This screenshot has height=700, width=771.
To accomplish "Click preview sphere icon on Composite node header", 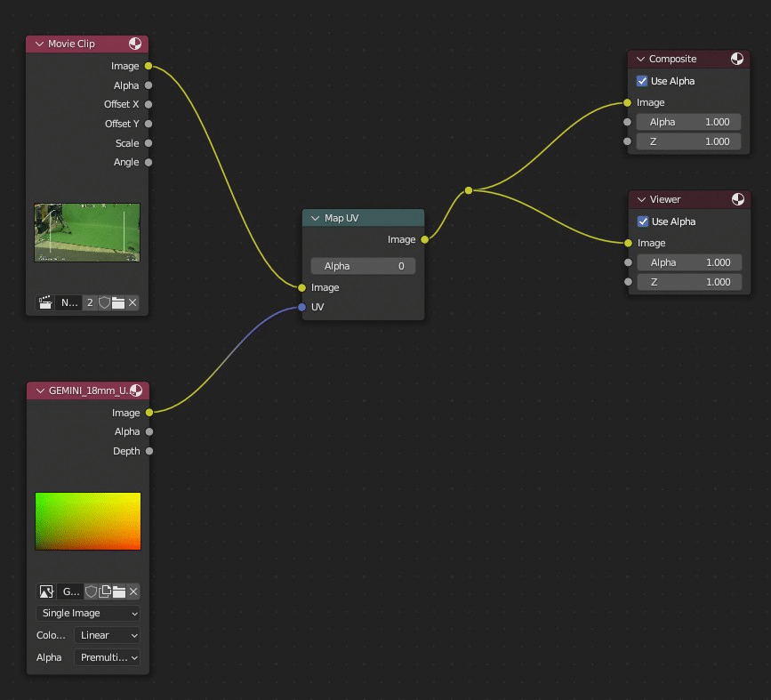I will tap(737, 59).
